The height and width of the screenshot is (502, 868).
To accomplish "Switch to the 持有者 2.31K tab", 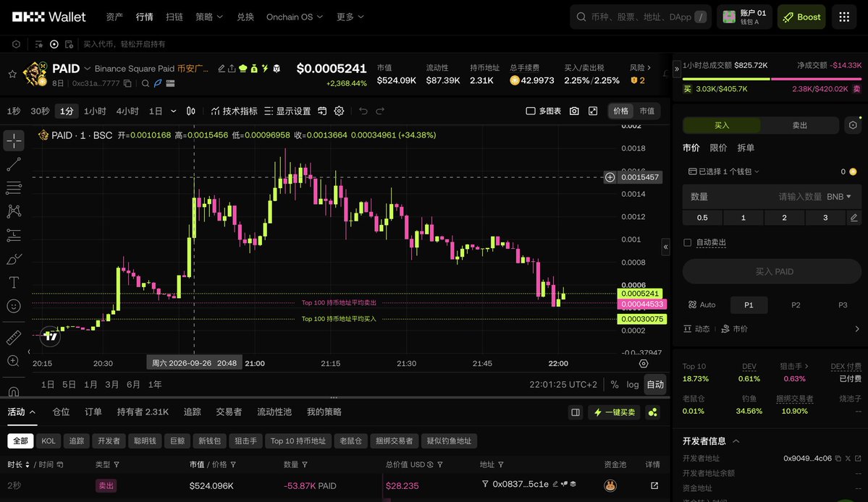I will (x=143, y=412).
